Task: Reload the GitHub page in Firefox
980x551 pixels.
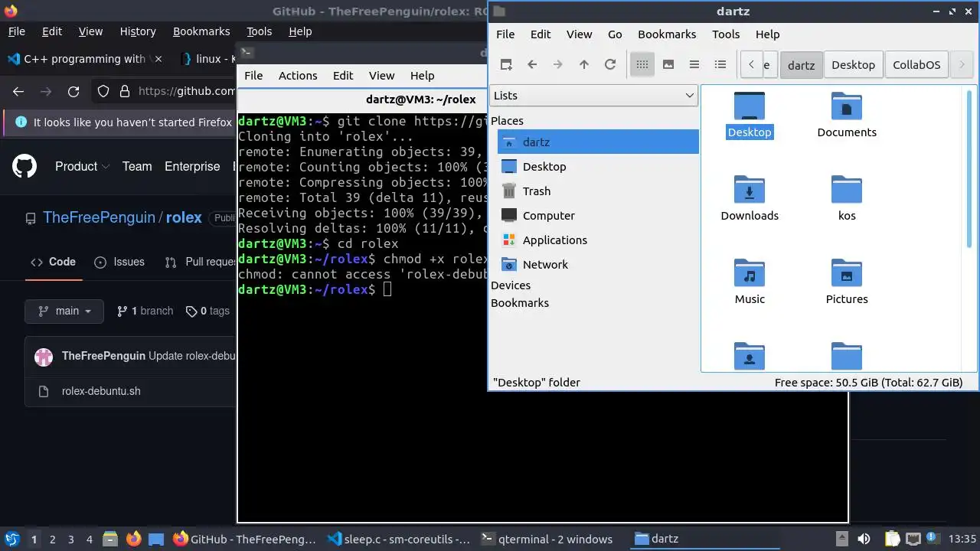Action: pos(73,92)
